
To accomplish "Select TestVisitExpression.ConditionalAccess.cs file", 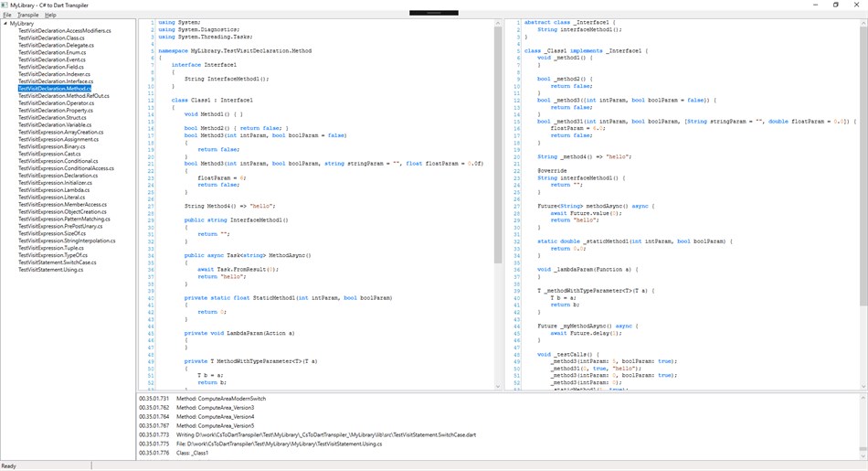I will tap(66, 168).
